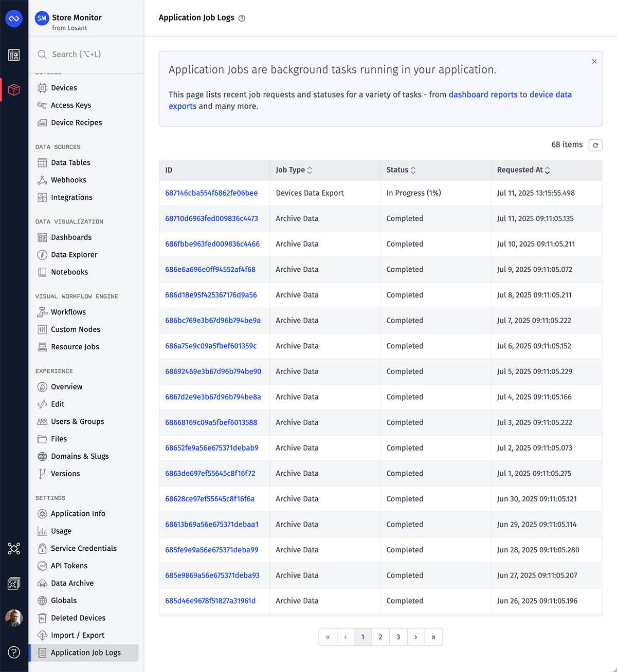Open job 685d46e9678f51827a31961d
617x672 pixels.
210,601
